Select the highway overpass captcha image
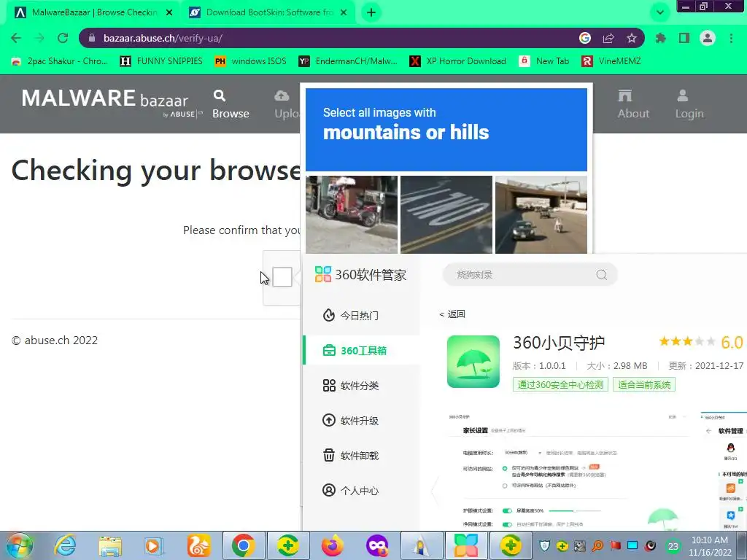The width and height of the screenshot is (747, 560). [x=541, y=214]
